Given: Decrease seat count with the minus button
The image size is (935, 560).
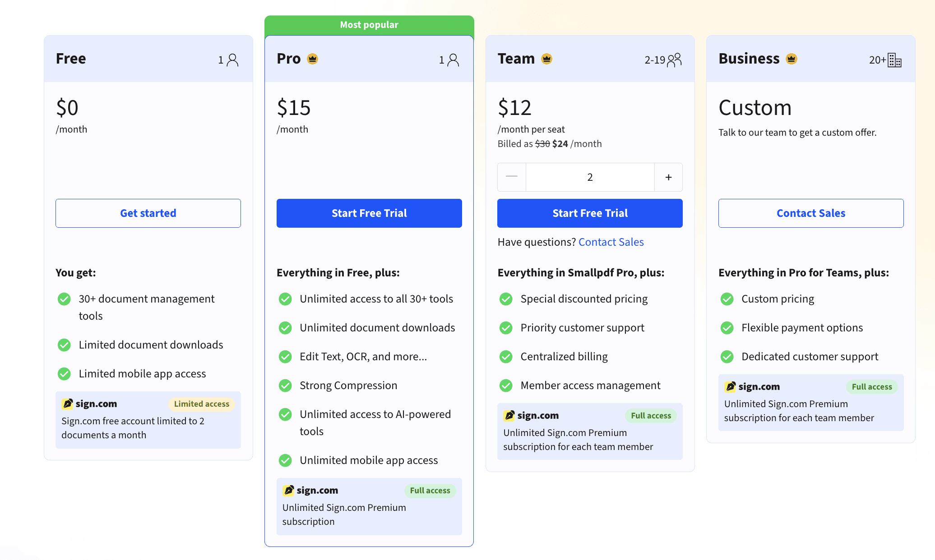Looking at the screenshot, I should (x=512, y=177).
